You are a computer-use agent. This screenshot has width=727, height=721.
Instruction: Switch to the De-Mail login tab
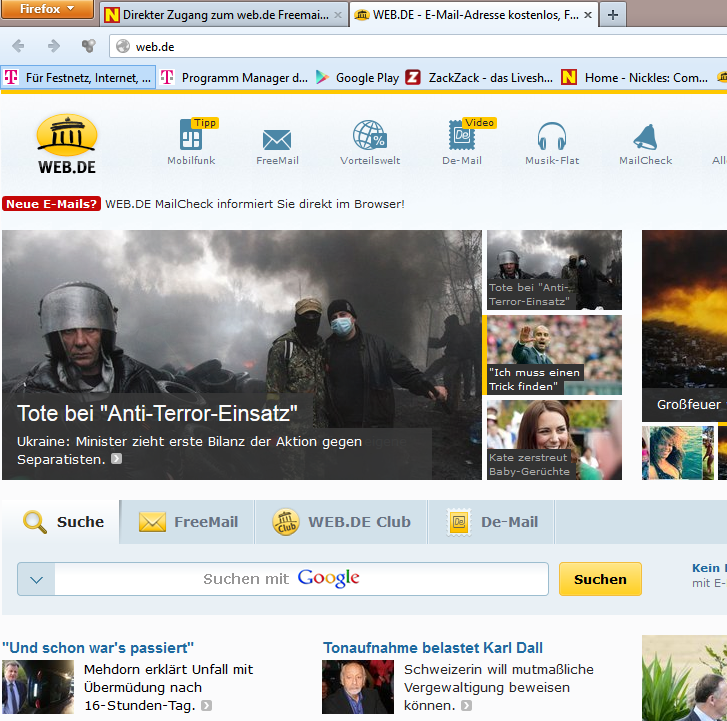[491, 522]
